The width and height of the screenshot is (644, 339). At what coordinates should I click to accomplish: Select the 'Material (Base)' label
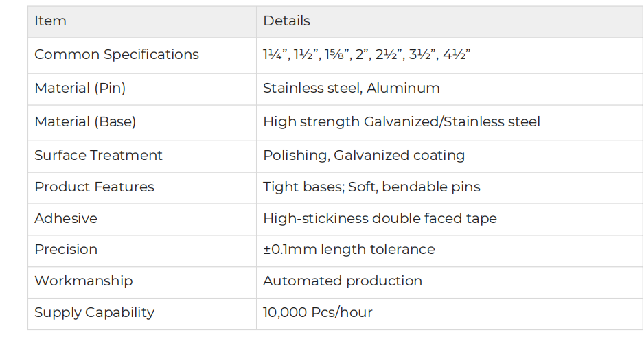[x=85, y=122]
